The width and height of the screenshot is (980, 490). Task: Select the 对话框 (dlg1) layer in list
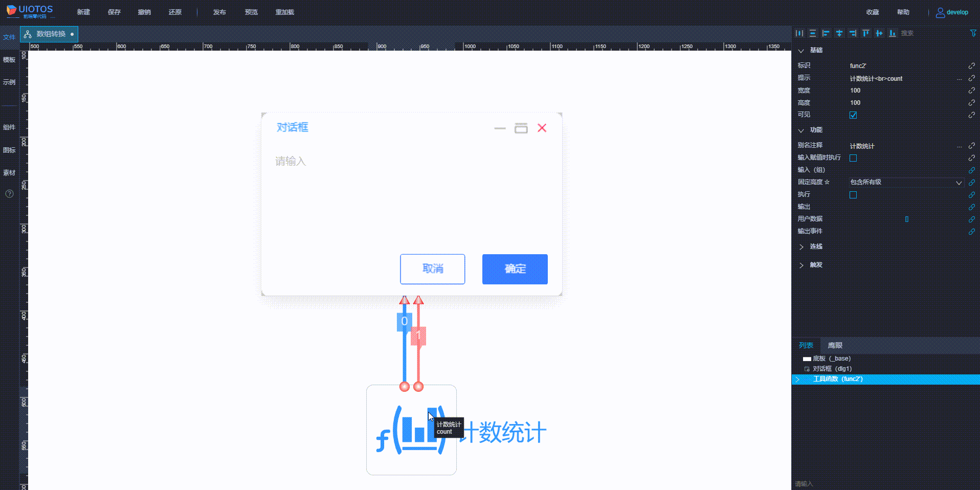point(831,368)
